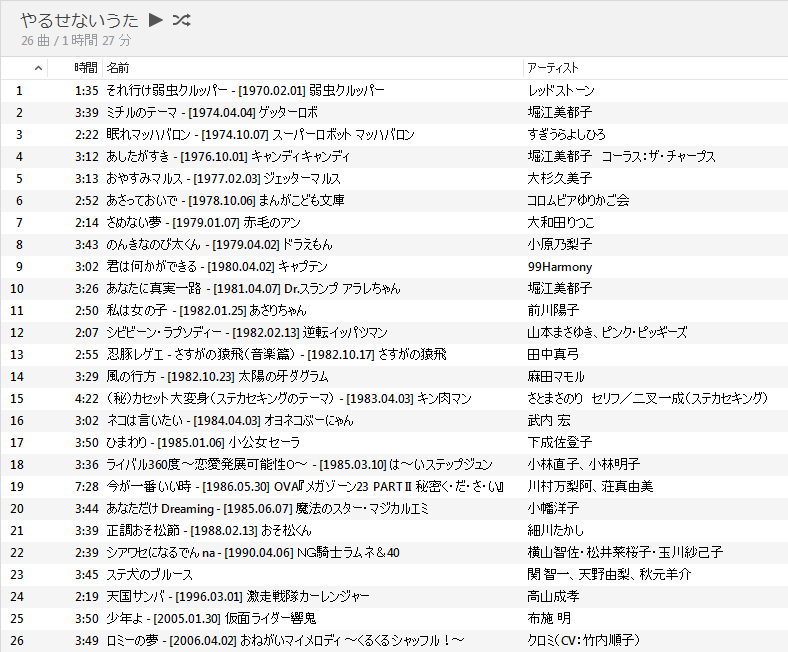Click artist すぎうらよしひろ
788x652 pixels.
(566, 135)
